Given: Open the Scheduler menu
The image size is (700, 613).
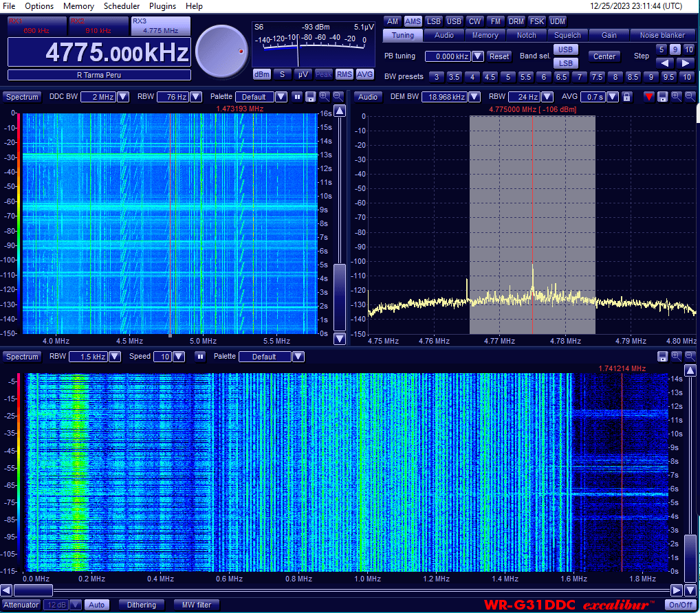Looking at the screenshot, I should pos(122,6).
